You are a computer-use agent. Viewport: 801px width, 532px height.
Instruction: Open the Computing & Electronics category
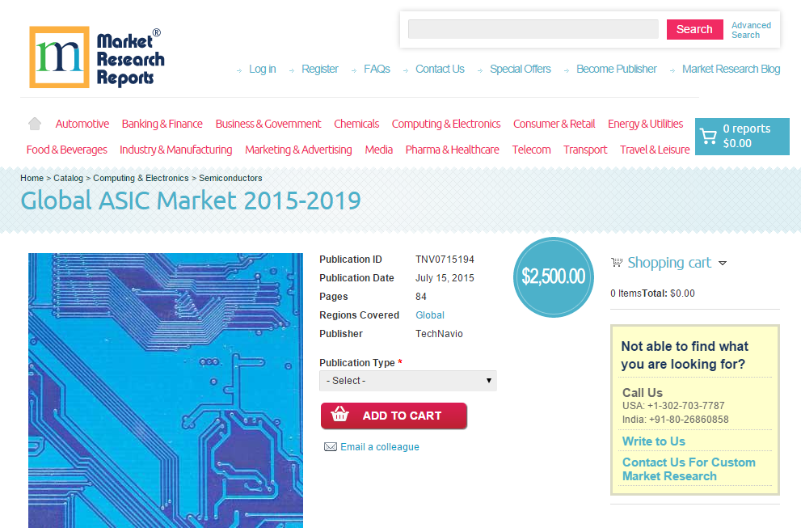click(x=446, y=123)
